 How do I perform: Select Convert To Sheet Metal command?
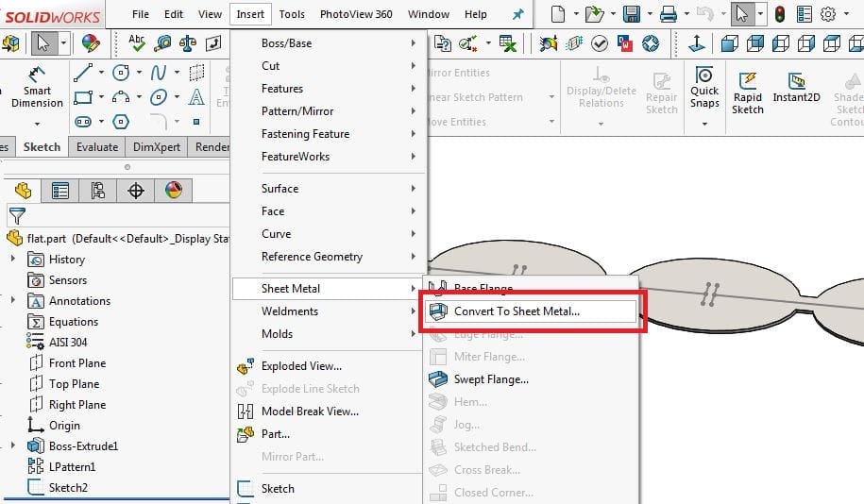(x=532, y=311)
